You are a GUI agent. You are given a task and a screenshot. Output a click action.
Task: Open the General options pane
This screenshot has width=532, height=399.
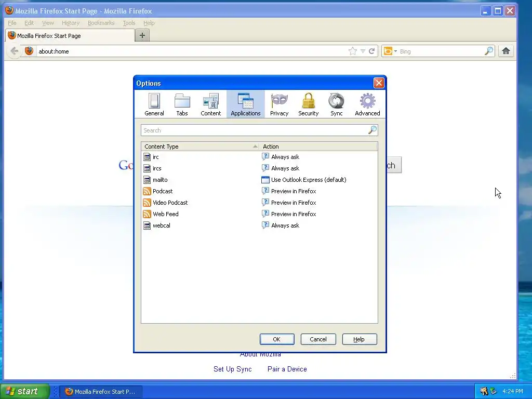pyautogui.click(x=154, y=104)
